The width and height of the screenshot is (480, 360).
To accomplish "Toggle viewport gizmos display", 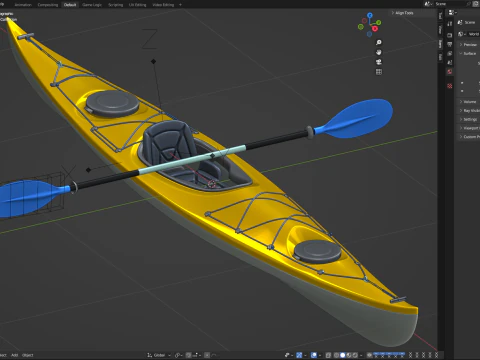I will coord(299,355).
